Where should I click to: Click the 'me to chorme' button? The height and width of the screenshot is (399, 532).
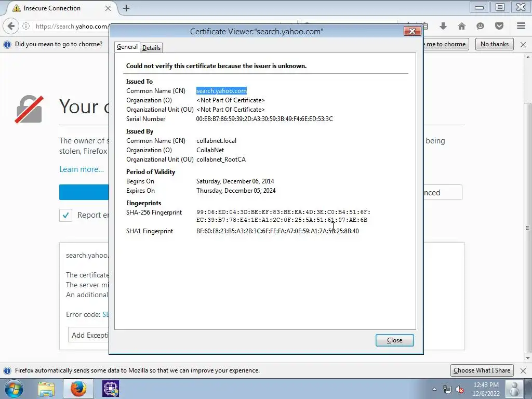click(x=446, y=44)
